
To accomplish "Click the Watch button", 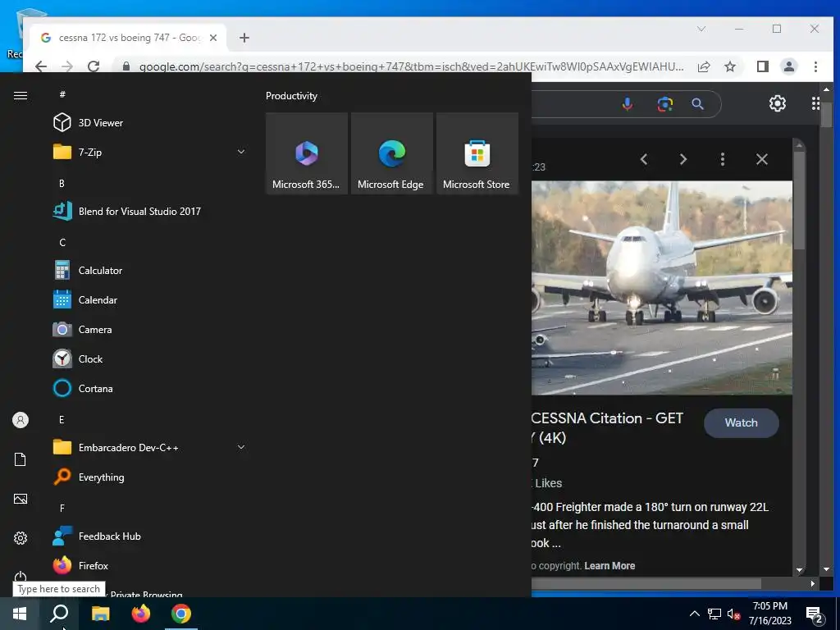I will coord(742,422).
